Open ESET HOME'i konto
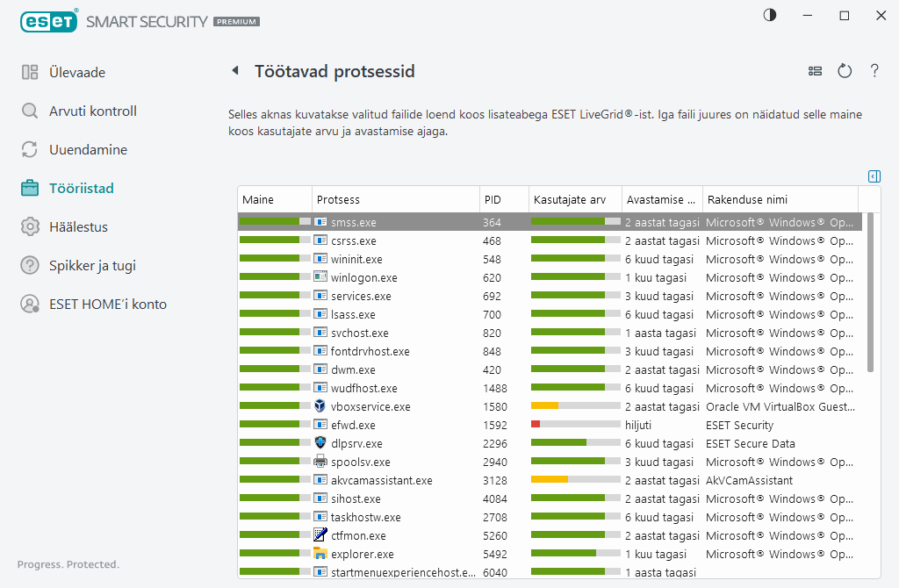 pos(107,305)
